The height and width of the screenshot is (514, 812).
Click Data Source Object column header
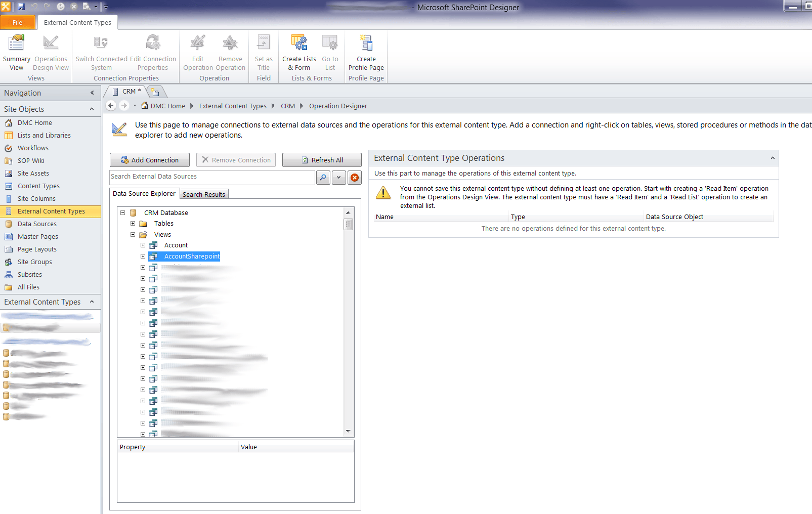pos(709,217)
